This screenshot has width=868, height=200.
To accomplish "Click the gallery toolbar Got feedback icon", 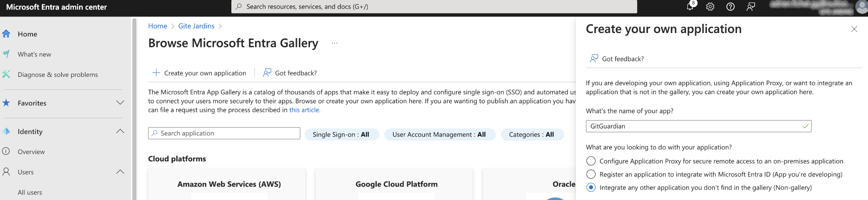I will 267,73.
